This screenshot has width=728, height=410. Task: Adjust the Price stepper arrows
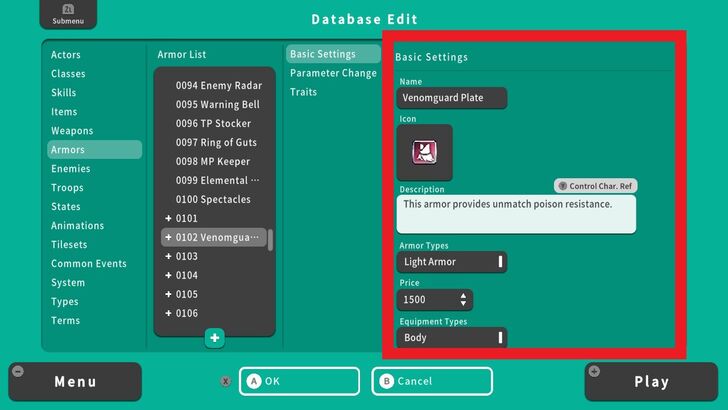[463, 300]
